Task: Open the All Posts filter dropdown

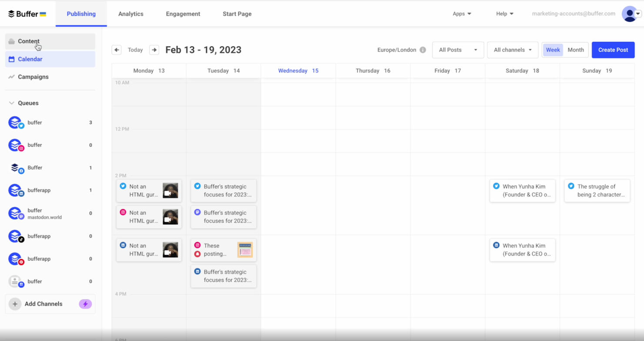Action: pos(458,50)
